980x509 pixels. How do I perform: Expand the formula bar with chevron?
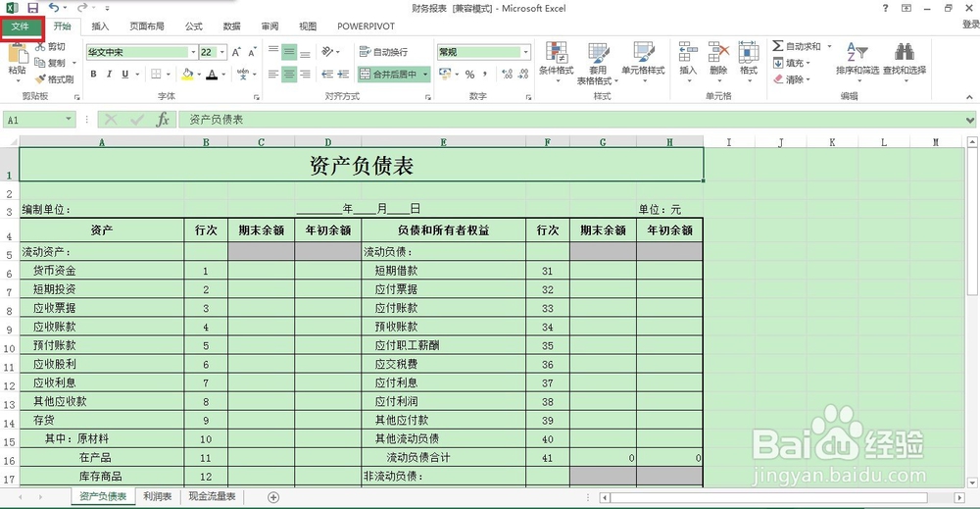click(970, 120)
